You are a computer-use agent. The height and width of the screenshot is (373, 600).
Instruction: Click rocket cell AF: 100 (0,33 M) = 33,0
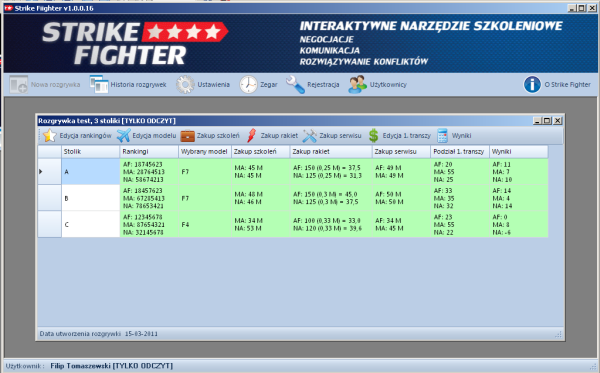[x=331, y=224]
